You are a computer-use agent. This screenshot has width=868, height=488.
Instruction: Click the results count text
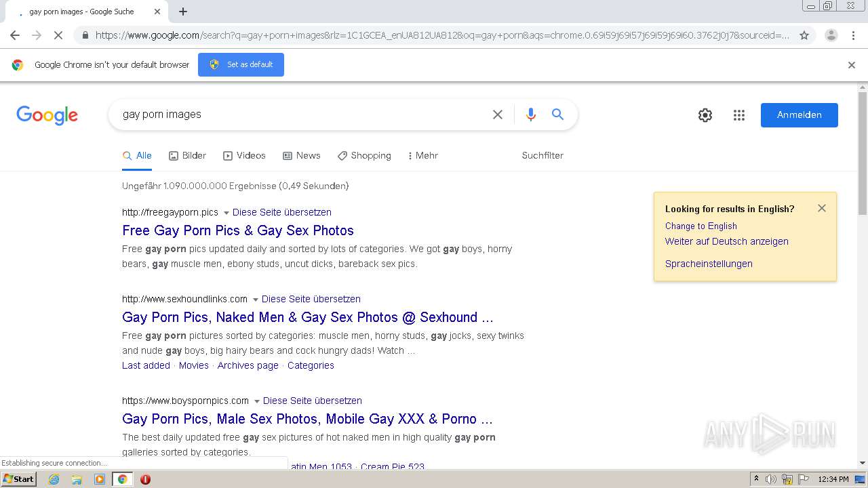click(235, 186)
